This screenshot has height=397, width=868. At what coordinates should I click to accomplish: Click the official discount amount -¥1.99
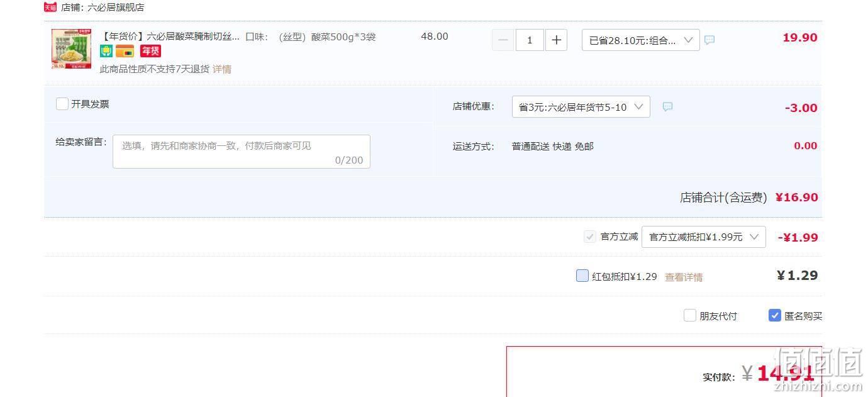pyautogui.click(x=798, y=238)
